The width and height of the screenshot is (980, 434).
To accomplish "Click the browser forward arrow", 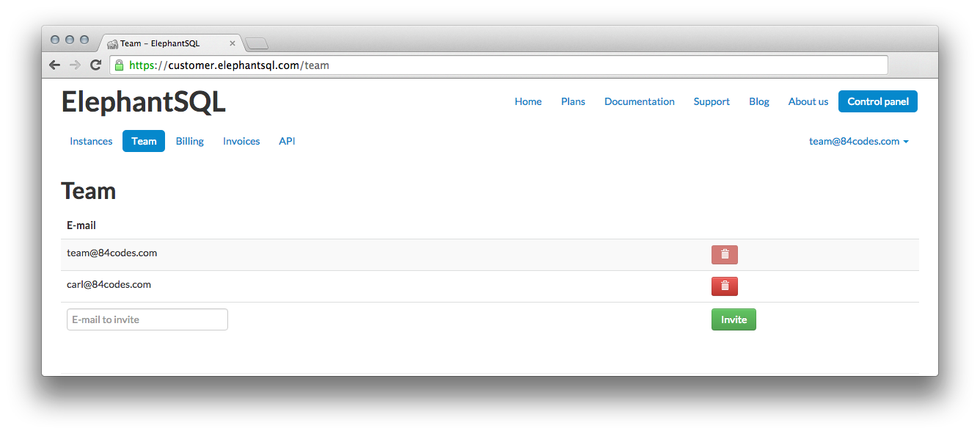I will (74, 65).
